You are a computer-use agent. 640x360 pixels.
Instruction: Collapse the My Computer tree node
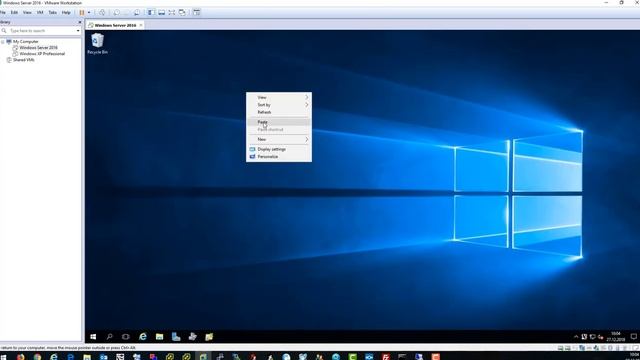click(2, 42)
